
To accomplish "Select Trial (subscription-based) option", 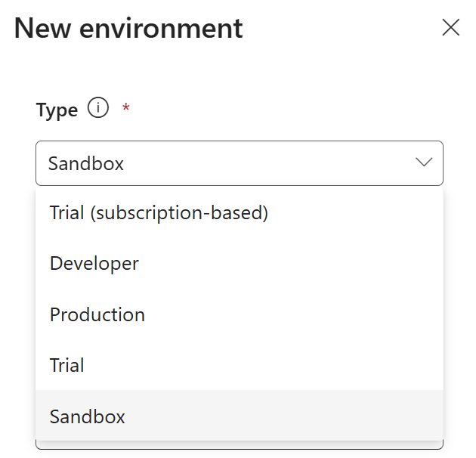I will point(240,212).
